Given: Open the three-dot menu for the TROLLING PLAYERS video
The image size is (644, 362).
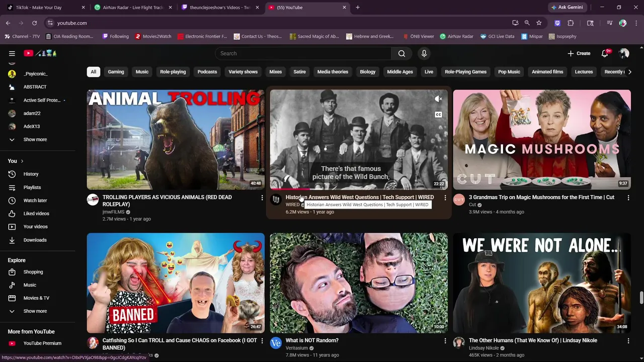Looking at the screenshot, I should pos(262,198).
